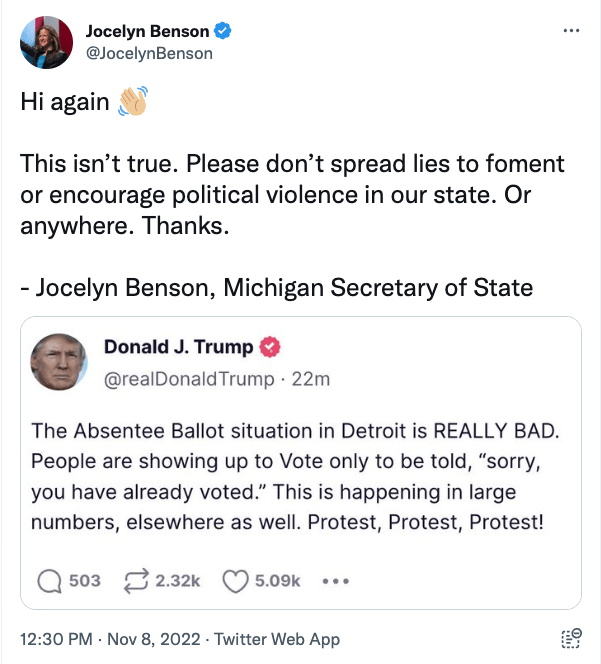Viewport: 601px width, 664px height.
Task: Click the waving hand emoji
Action: [132, 103]
